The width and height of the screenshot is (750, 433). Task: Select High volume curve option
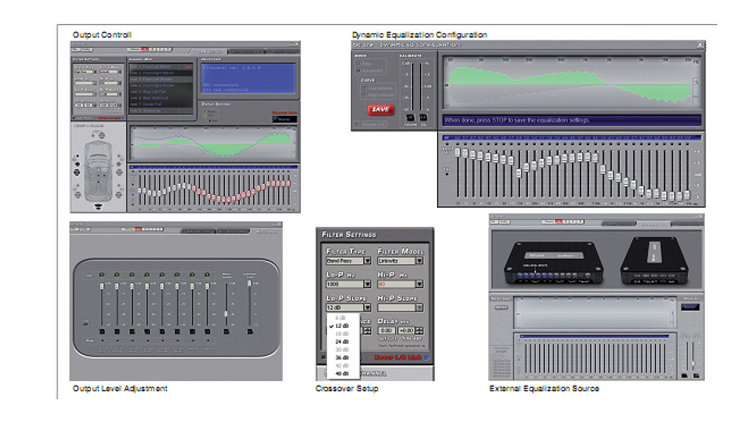tap(365, 95)
